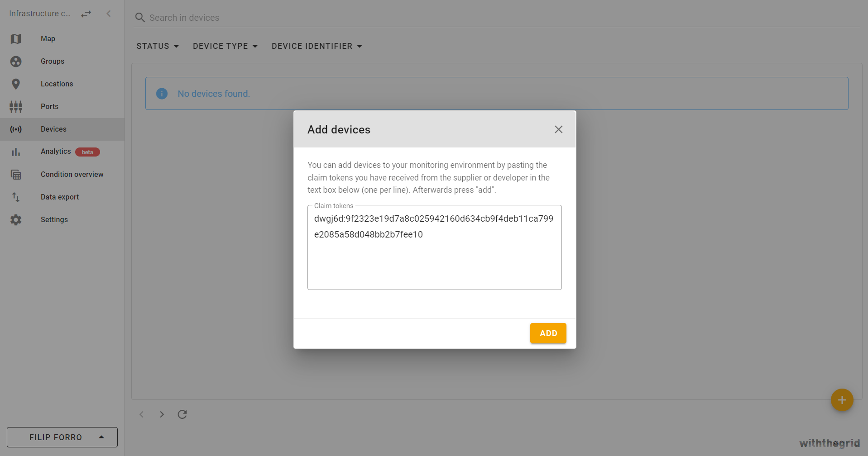Screen dimensions: 868x456
Task: Click inside the Claim tokens text box
Action: pos(434,247)
